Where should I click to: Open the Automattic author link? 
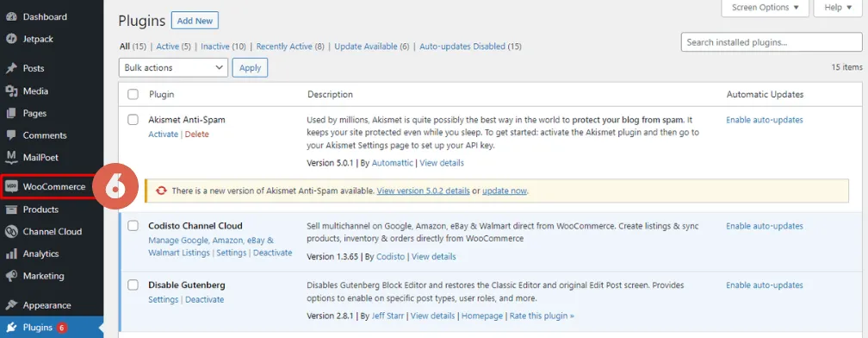click(x=393, y=163)
